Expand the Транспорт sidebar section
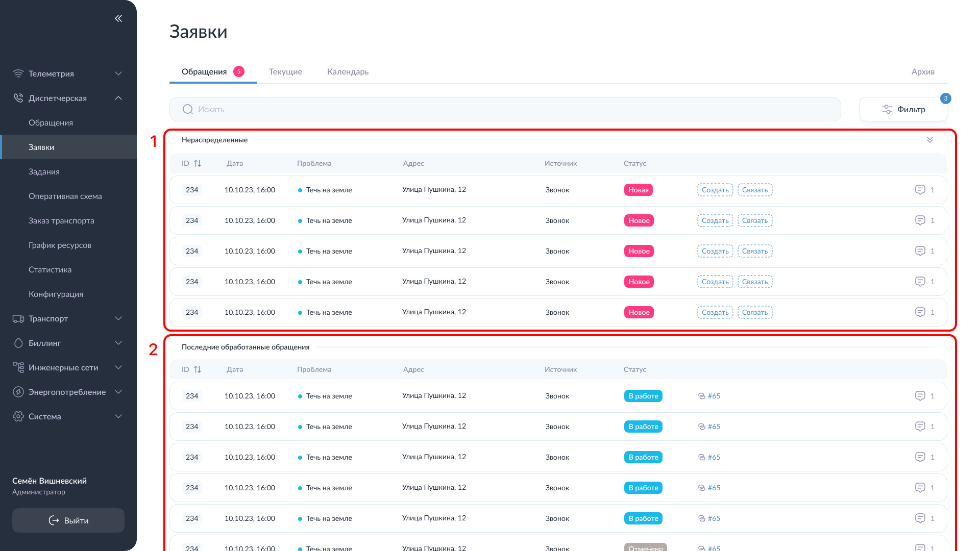Screen dimensions: 980x551 pyautogui.click(x=118, y=318)
